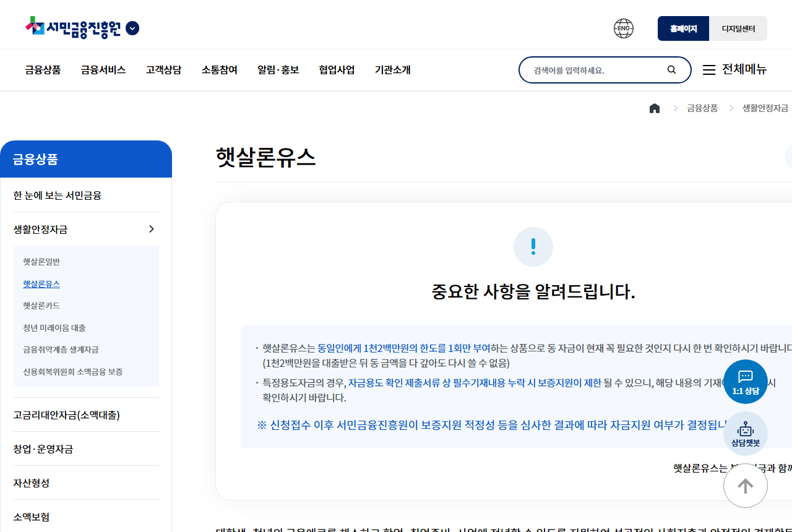Expand 고금리대안자금(소액대출) sidebar section

86,414
